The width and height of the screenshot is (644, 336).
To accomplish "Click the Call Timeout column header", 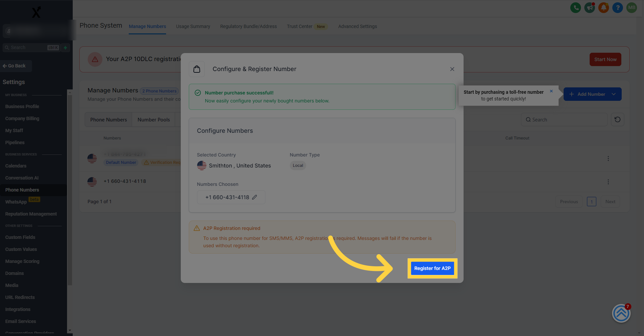I will click(x=517, y=138).
